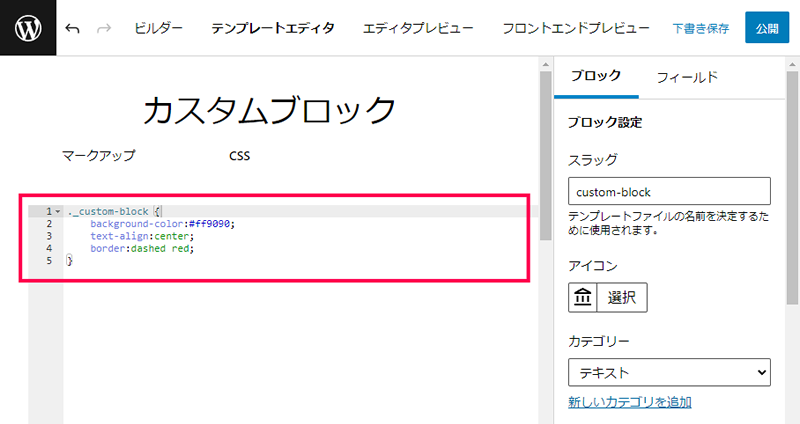
Task: Select the CSS tab
Action: pos(239,156)
